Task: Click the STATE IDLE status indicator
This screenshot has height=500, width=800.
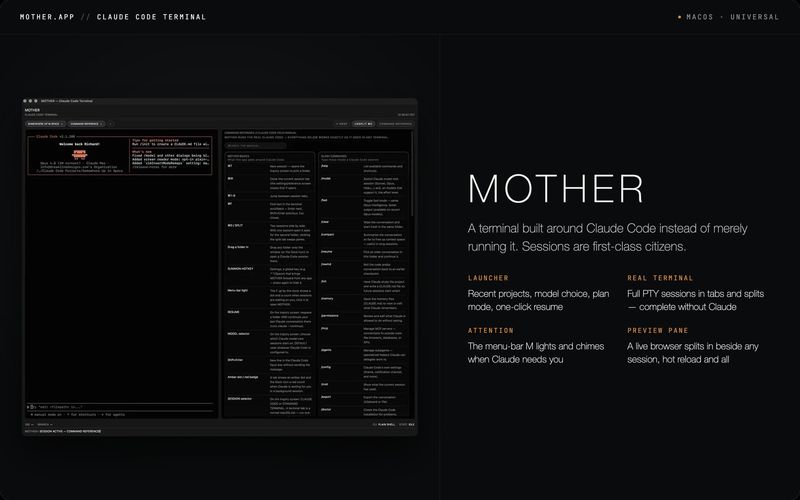Action: coord(407,424)
